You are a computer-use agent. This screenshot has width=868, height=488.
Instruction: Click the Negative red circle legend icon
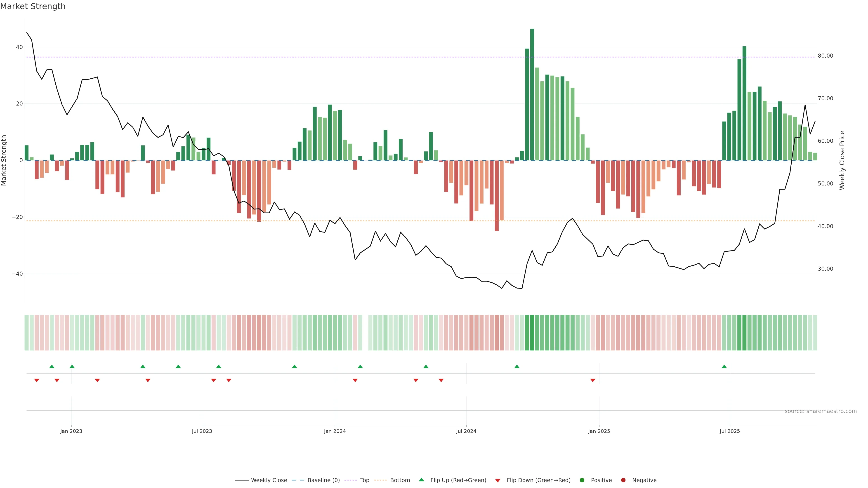[x=623, y=480]
